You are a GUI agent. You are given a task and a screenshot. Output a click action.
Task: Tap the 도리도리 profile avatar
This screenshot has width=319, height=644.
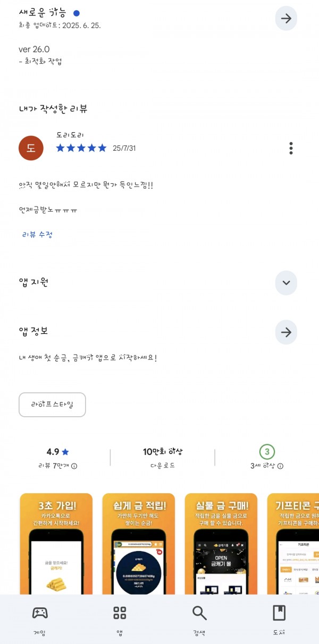click(x=31, y=148)
